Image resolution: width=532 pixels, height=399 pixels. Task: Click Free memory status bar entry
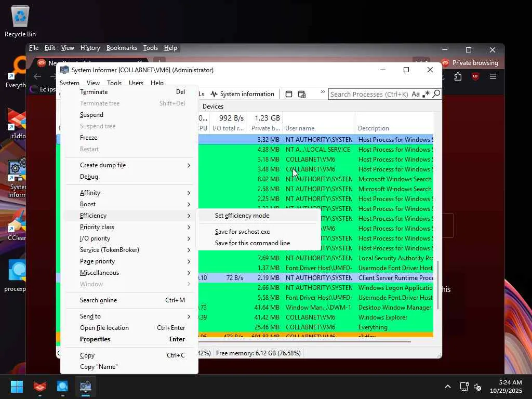[x=258, y=353]
